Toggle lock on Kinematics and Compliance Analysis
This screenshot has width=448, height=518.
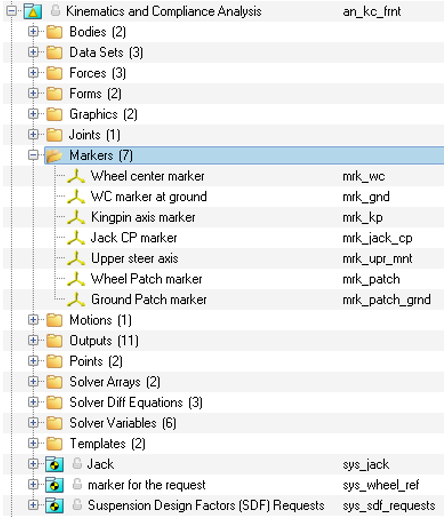coord(55,11)
